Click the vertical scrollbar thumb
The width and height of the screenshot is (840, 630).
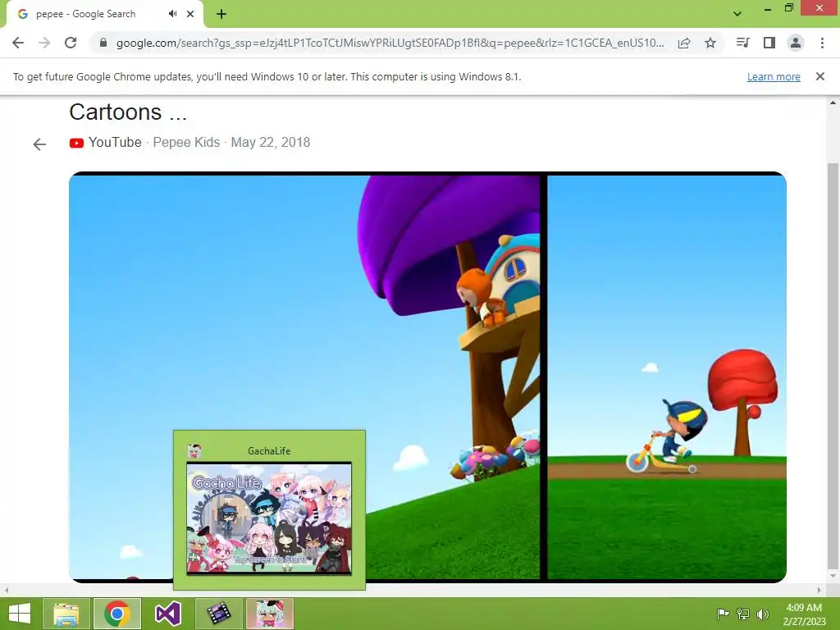(x=833, y=366)
